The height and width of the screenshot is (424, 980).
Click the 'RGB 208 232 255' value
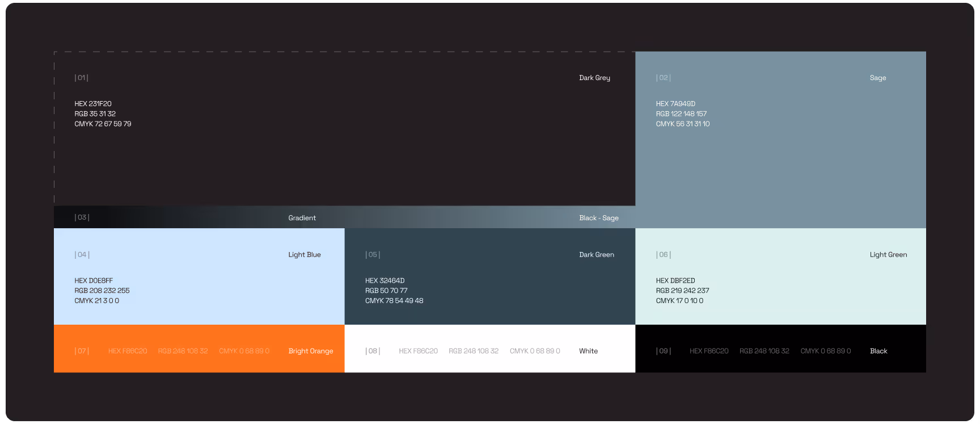click(x=102, y=291)
